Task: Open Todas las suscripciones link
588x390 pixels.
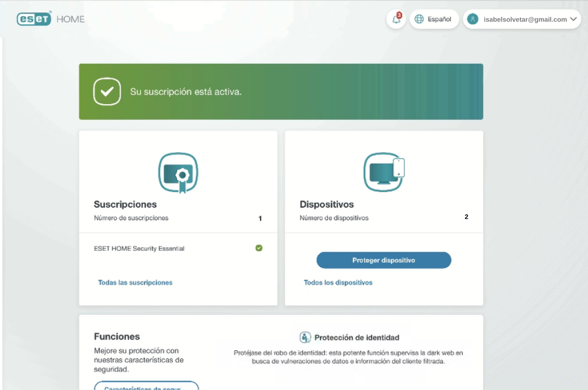Action: coord(135,282)
